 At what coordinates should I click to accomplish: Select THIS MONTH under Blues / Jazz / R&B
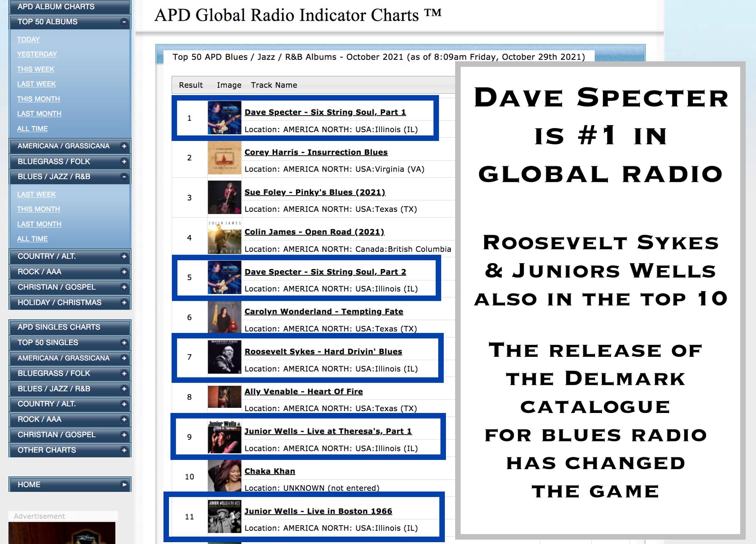(x=38, y=209)
